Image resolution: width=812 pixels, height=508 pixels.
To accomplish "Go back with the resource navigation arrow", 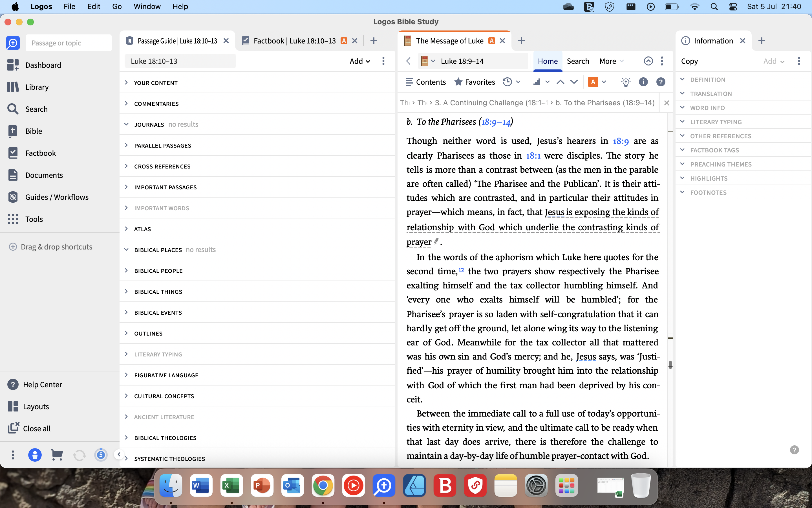I will tap(408, 61).
